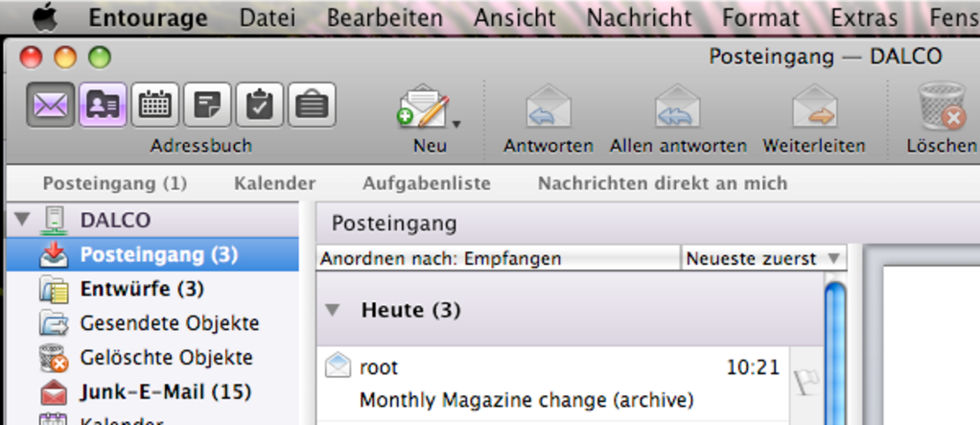Click the Antworten reply icon
The image size is (980, 425).
548,106
